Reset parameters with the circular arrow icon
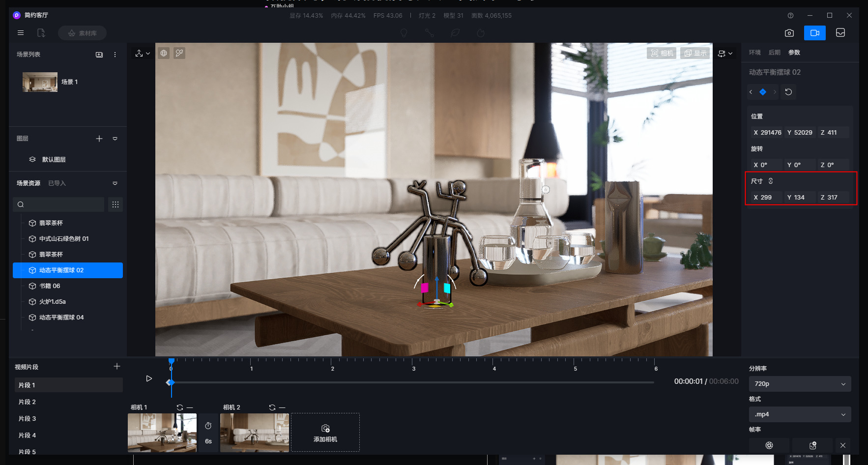868x465 pixels. [788, 92]
